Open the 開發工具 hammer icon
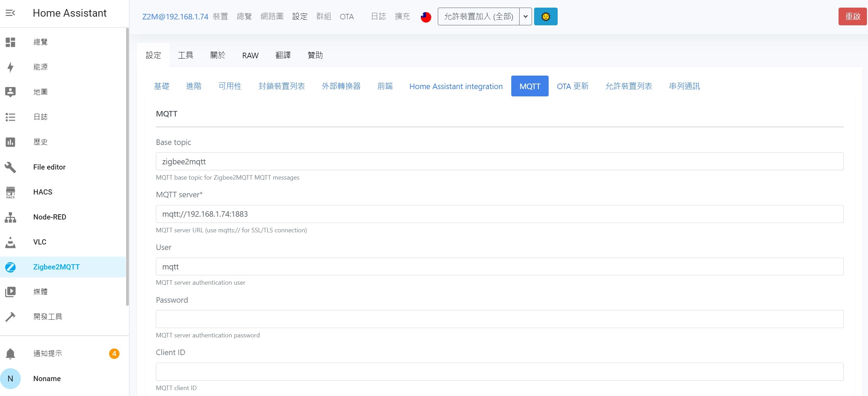The height and width of the screenshot is (396, 868). coord(10,317)
